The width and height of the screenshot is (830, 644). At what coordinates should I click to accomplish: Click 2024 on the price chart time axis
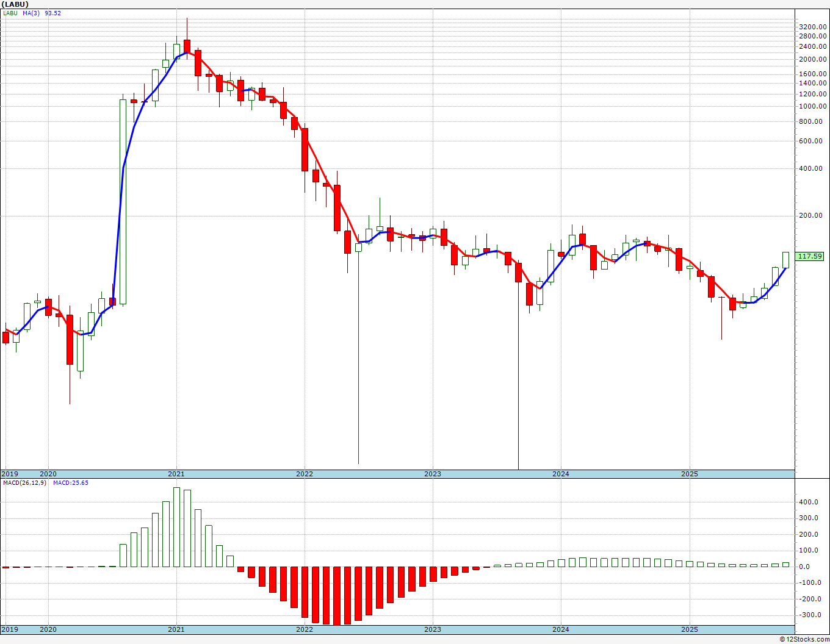(x=560, y=474)
